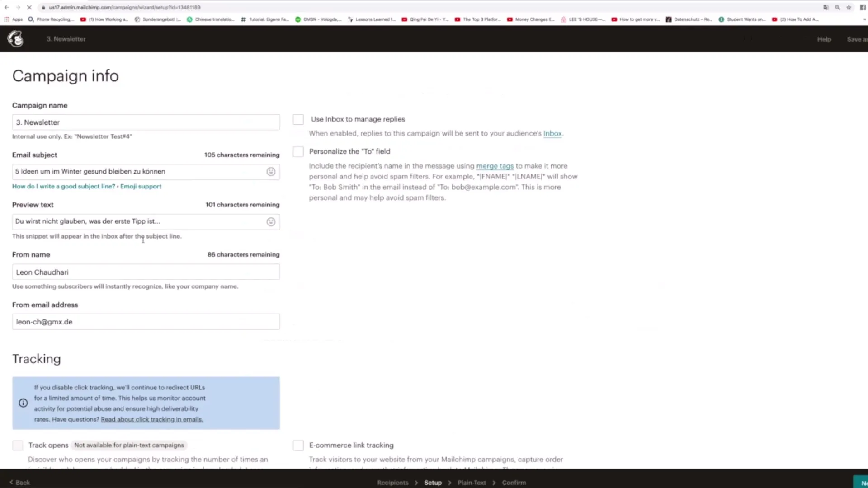Click the 3. Newsletter title in header
This screenshot has width=868, height=488.
(x=66, y=39)
